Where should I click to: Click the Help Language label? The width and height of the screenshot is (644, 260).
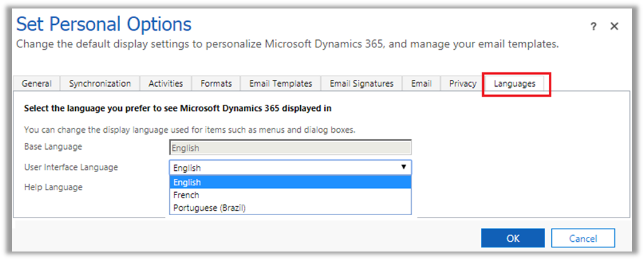tap(53, 187)
